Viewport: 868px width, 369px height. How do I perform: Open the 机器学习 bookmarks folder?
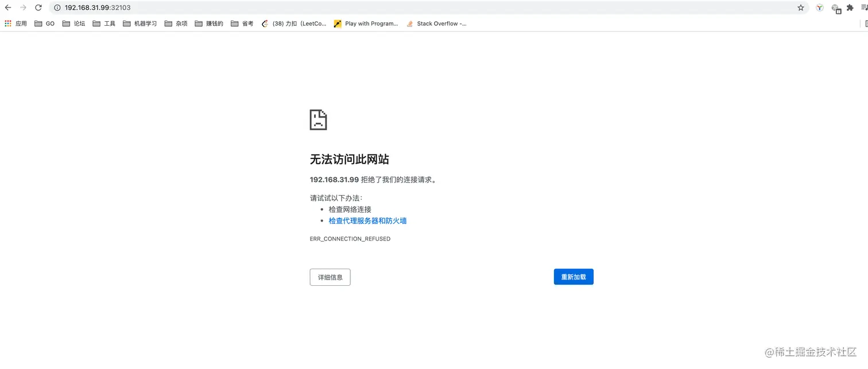141,24
